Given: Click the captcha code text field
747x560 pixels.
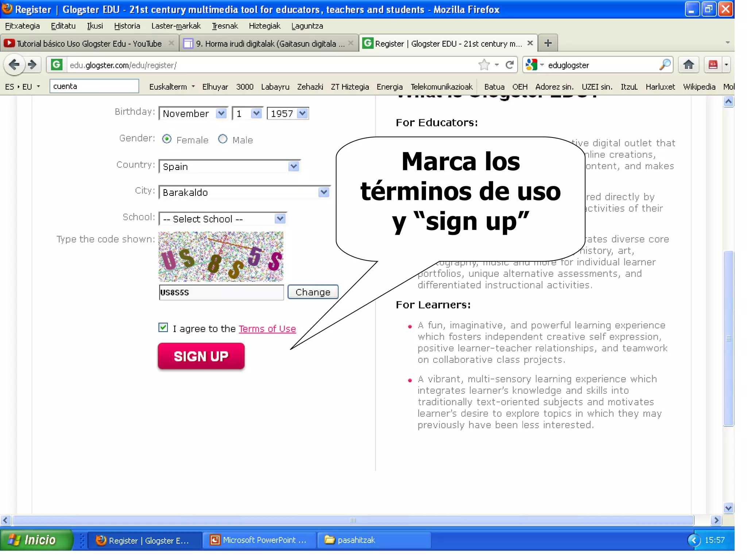Looking at the screenshot, I should click(221, 292).
